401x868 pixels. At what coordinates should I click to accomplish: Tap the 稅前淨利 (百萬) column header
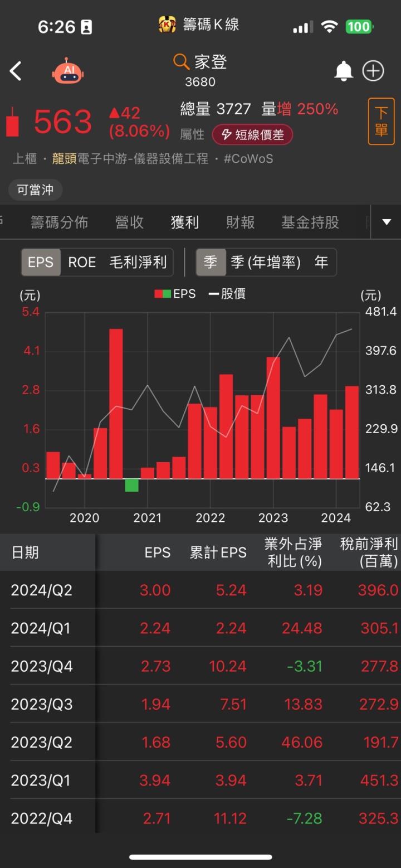pyautogui.click(x=369, y=552)
